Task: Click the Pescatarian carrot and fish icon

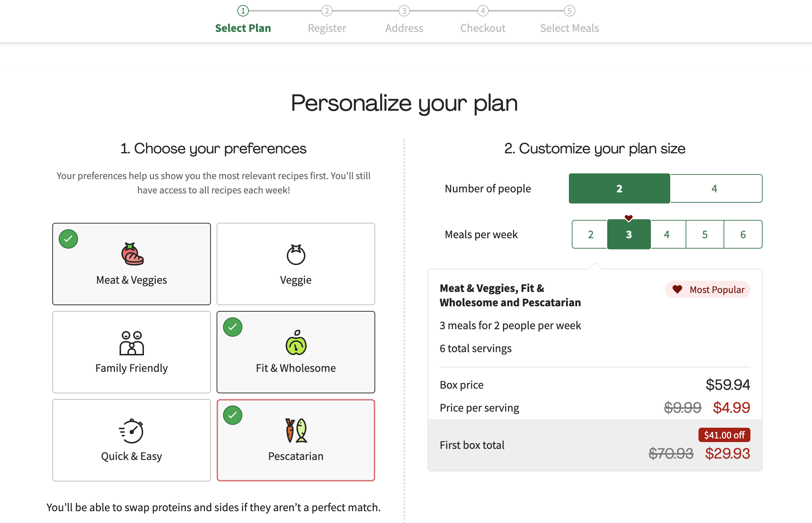Action: point(296,431)
